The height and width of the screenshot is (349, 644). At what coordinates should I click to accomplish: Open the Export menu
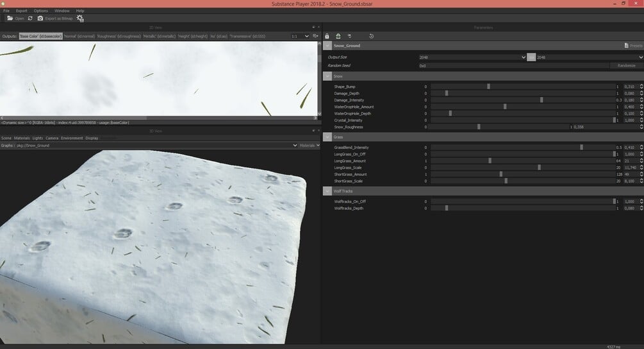click(x=21, y=11)
